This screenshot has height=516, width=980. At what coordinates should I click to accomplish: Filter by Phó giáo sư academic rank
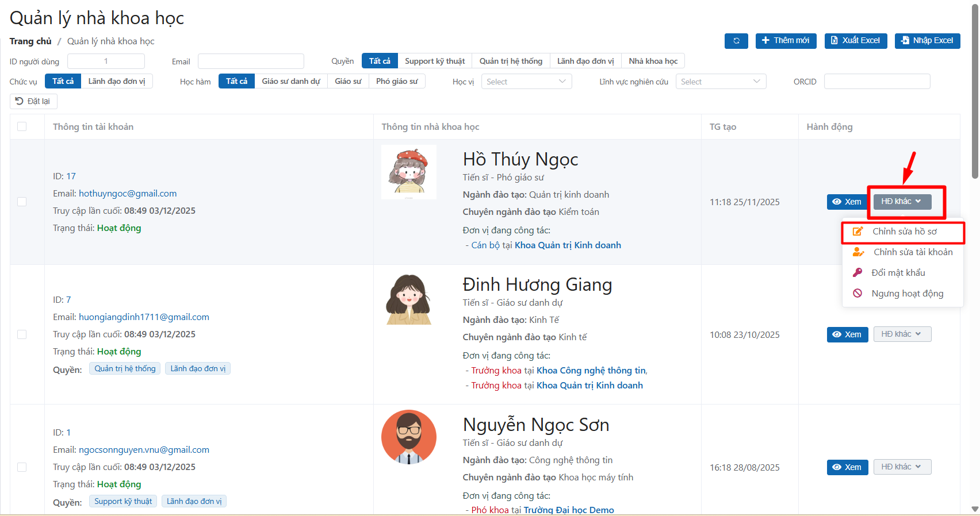click(x=397, y=81)
